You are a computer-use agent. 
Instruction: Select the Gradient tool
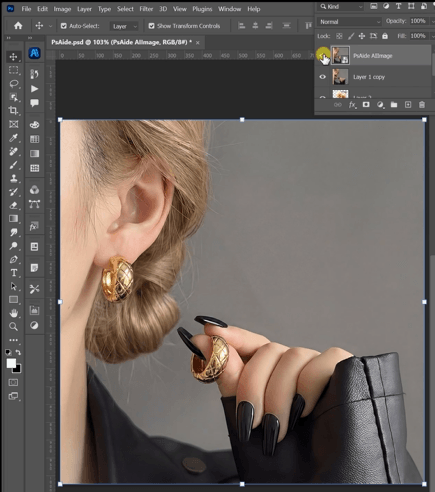click(13, 219)
